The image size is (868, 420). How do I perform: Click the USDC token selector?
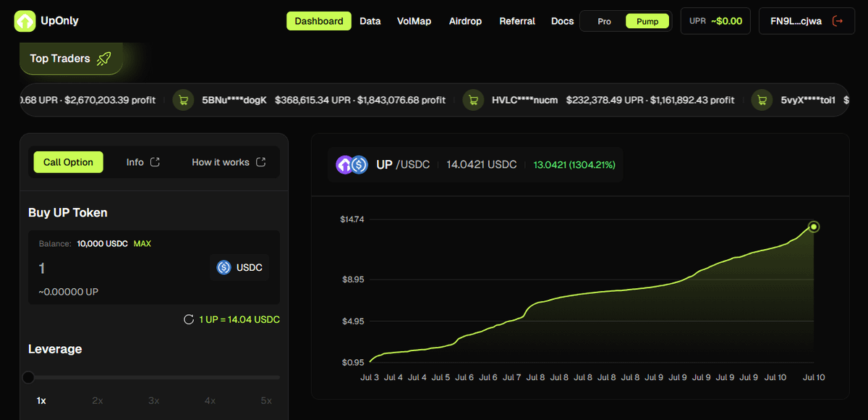pos(239,268)
